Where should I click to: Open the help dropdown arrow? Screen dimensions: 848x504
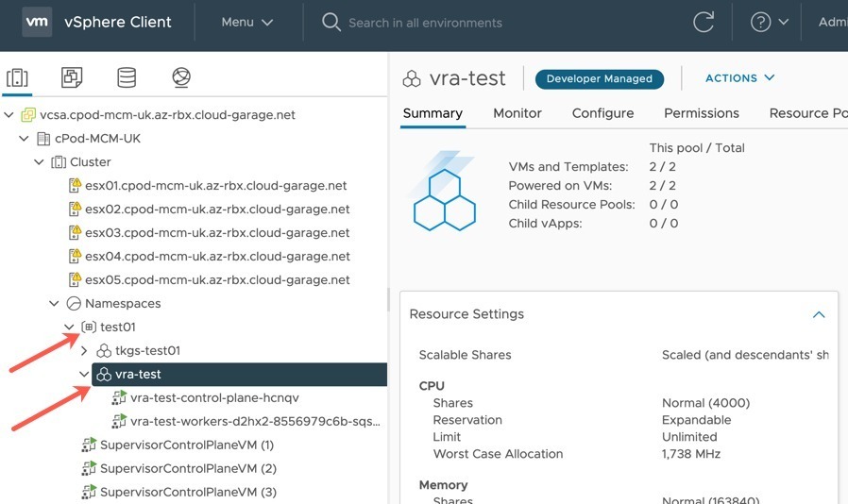click(x=783, y=22)
